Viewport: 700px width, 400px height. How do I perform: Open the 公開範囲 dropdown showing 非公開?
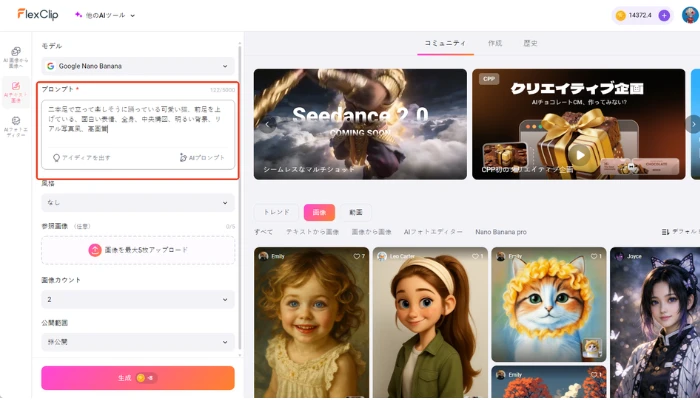coord(138,342)
